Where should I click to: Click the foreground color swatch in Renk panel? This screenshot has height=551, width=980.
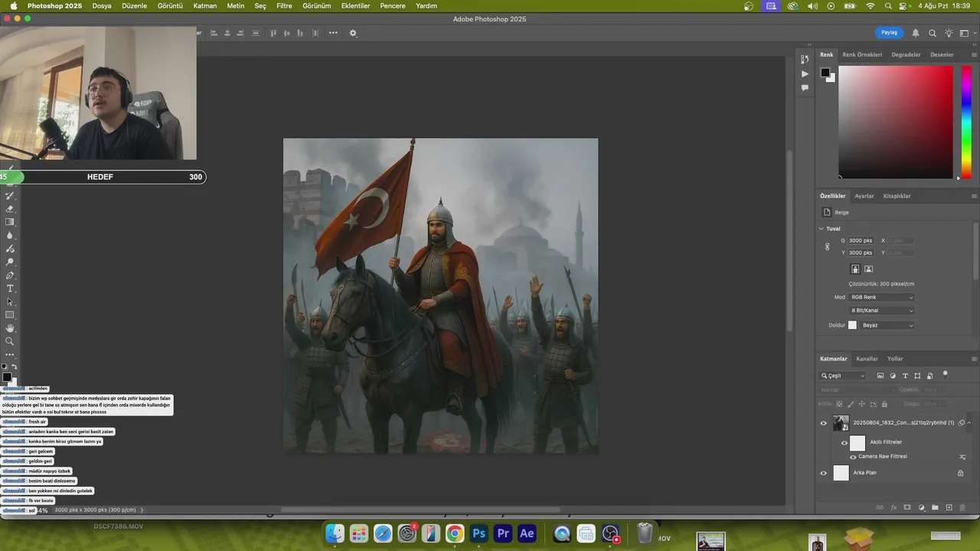point(825,73)
